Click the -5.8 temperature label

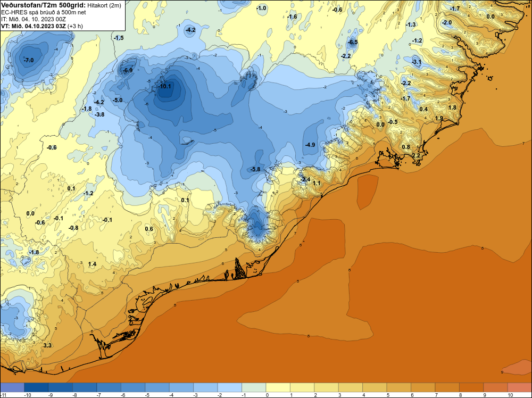click(255, 169)
